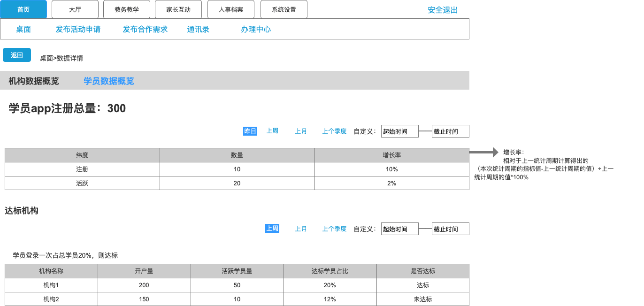Open the 系统设置 tab
This screenshot has width=644, height=306.
coord(284,9)
